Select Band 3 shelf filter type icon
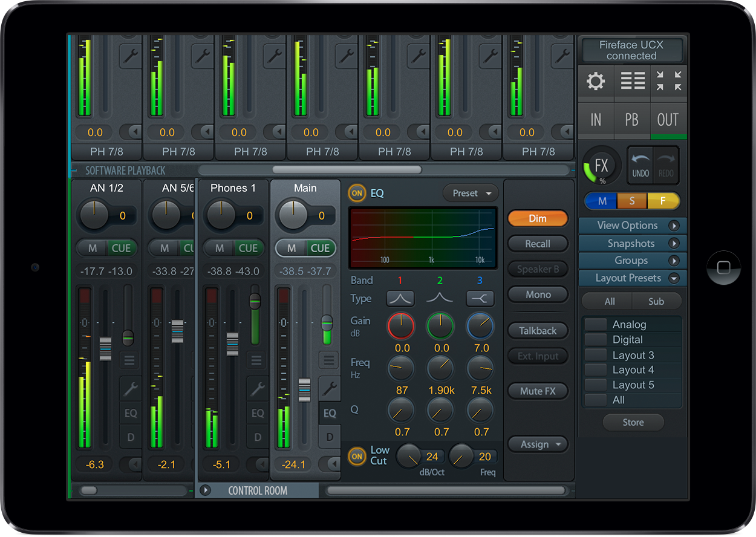Viewport: 756px width, 537px height. [x=480, y=298]
